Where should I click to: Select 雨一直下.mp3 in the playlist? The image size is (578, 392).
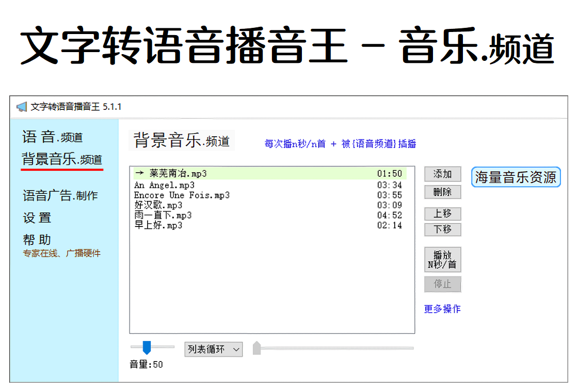point(163,215)
